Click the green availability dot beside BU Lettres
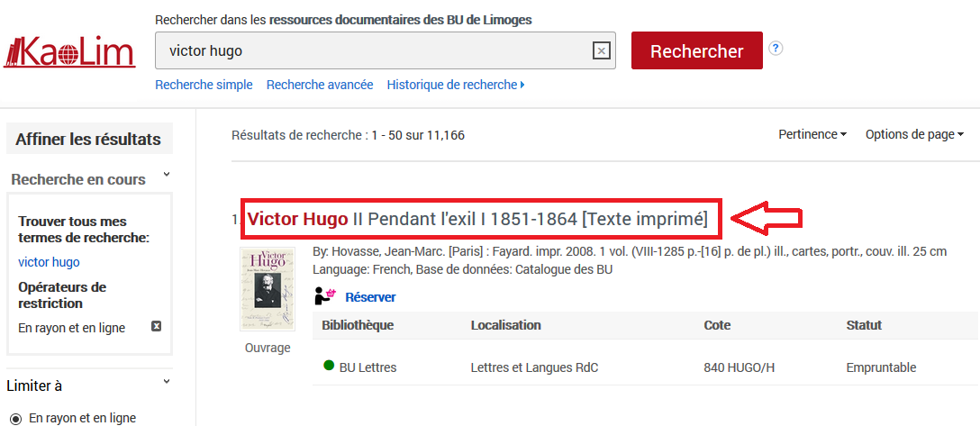The height and width of the screenshot is (426, 980). pyautogui.click(x=329, y=367)
